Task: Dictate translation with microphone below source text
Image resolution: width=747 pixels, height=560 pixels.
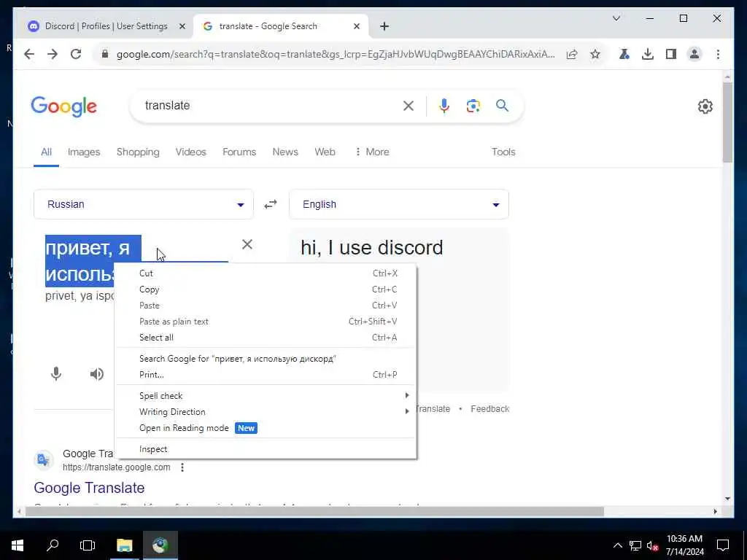Action: coord(56,374)
